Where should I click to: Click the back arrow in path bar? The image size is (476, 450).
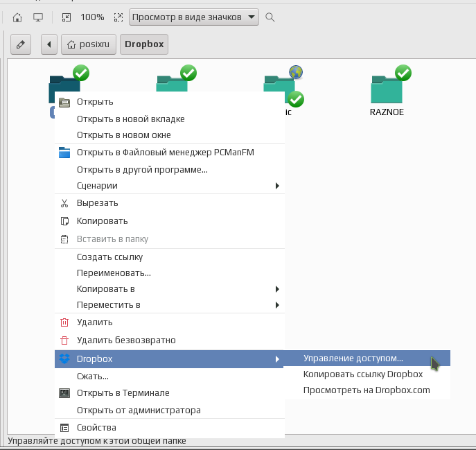click(49, 44)
